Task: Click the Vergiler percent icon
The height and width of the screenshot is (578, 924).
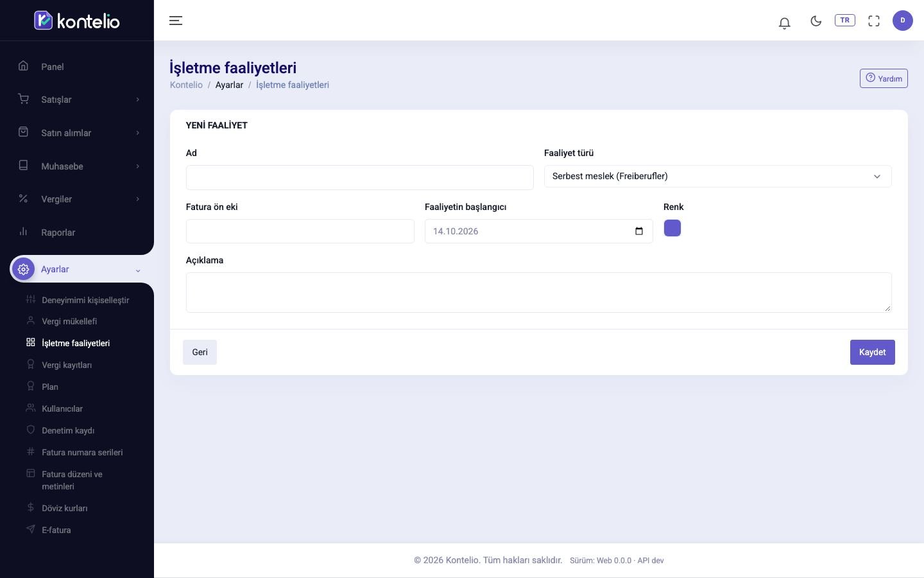Action: tap(23, 198)
